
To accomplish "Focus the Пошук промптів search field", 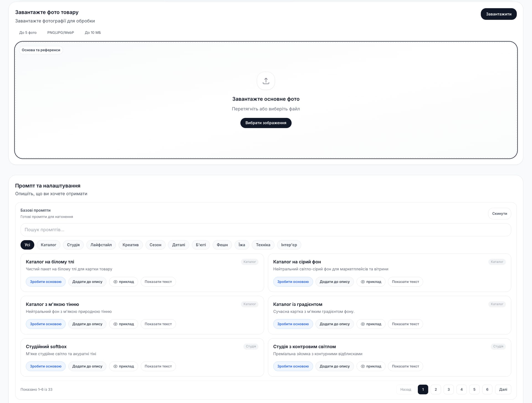I will point(266,230).
